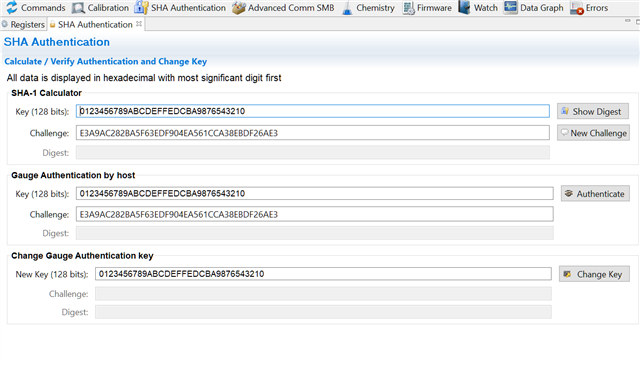
Task: Click the Change Key section Digest field
Action: point(323,312)
